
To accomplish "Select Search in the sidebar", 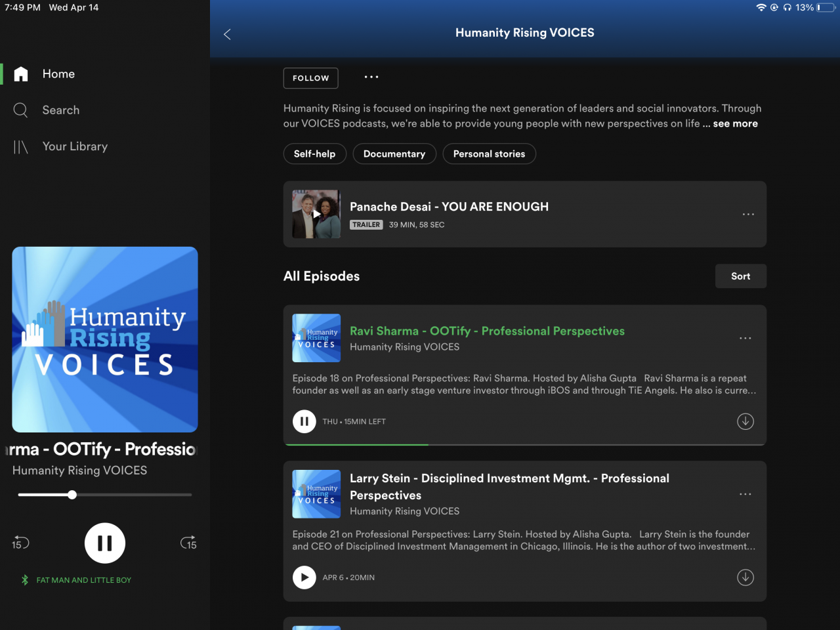I will [61, 110].
